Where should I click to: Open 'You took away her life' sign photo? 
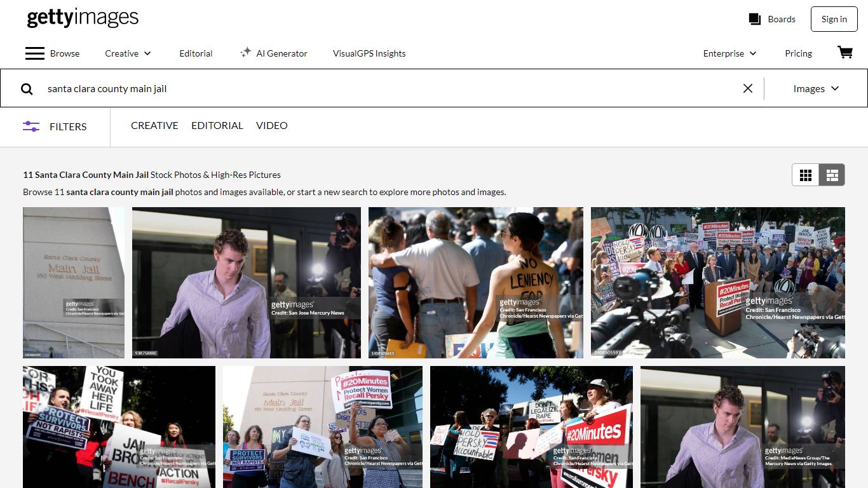point(119,427)
